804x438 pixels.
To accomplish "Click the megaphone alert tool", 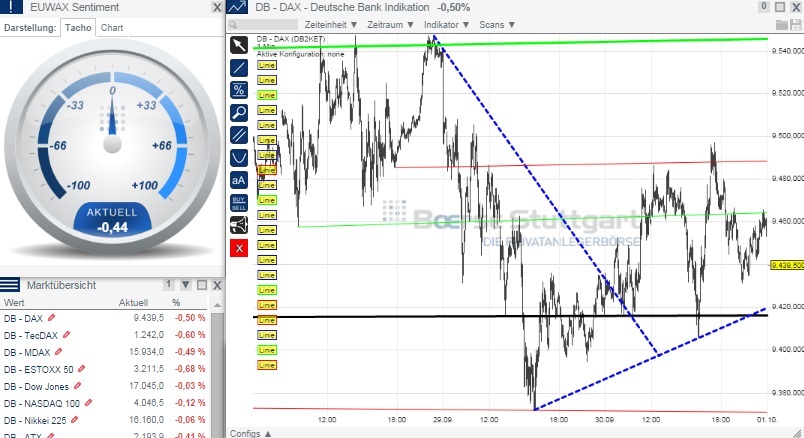I will click(239, 225).
